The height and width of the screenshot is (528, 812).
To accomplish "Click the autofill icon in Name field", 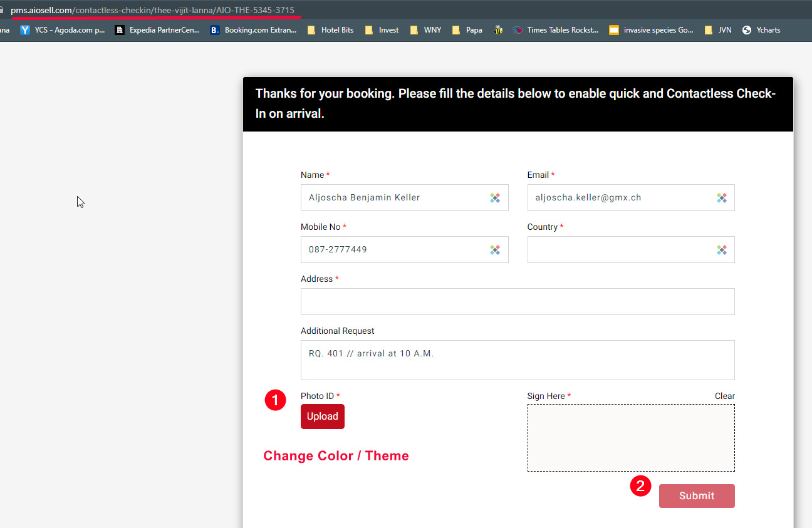I will [495, 198].
